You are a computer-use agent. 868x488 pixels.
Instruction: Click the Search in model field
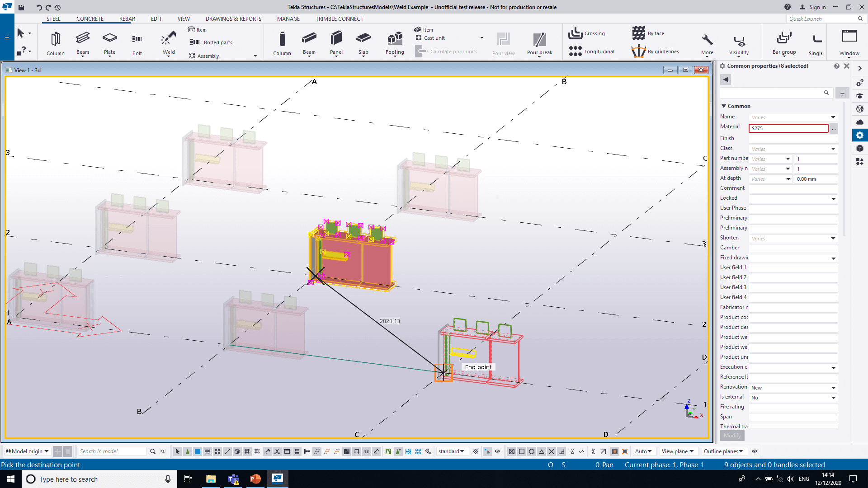(x=112, y=451)
